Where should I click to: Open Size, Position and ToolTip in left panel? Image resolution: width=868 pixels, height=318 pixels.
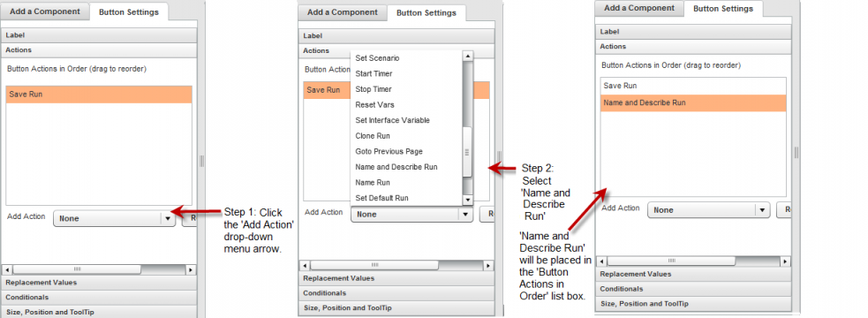(99, 312)
